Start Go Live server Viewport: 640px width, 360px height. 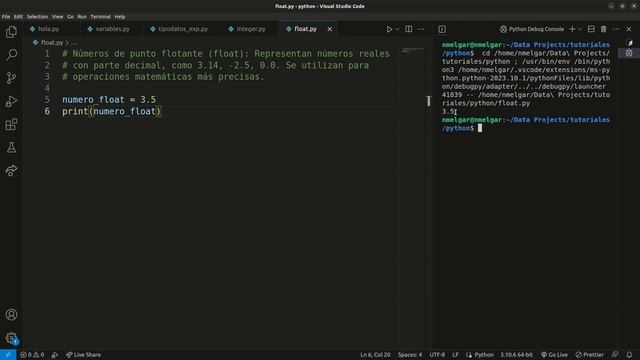tap(554, 355)
